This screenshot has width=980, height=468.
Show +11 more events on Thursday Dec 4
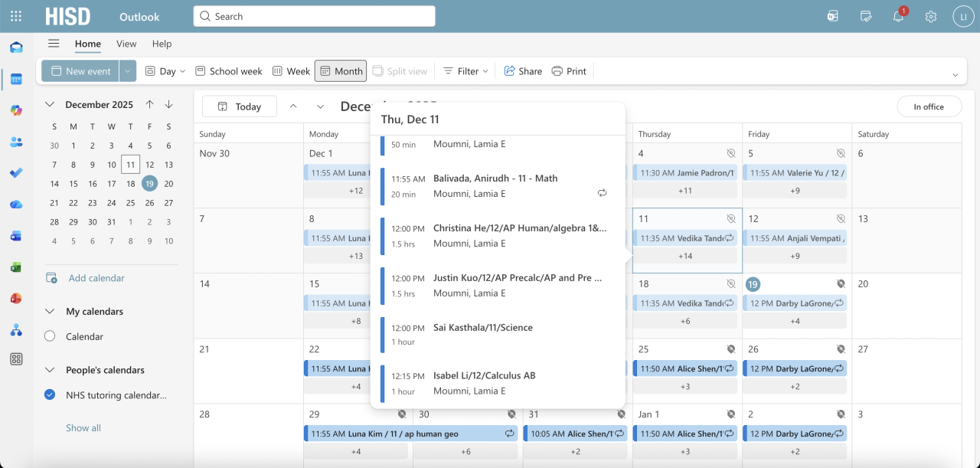(x=685, y=191)
